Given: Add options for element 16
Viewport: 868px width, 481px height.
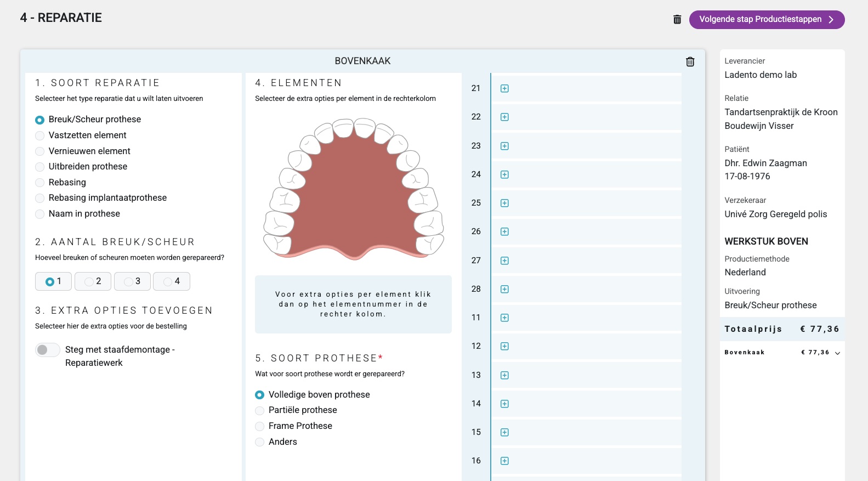Looking at the screenshot, I should (504, 461).
